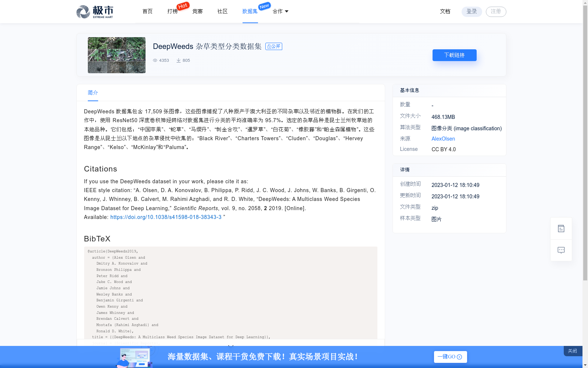
Task: Click the eye views icon beside 4353
Action: point(155,60)
